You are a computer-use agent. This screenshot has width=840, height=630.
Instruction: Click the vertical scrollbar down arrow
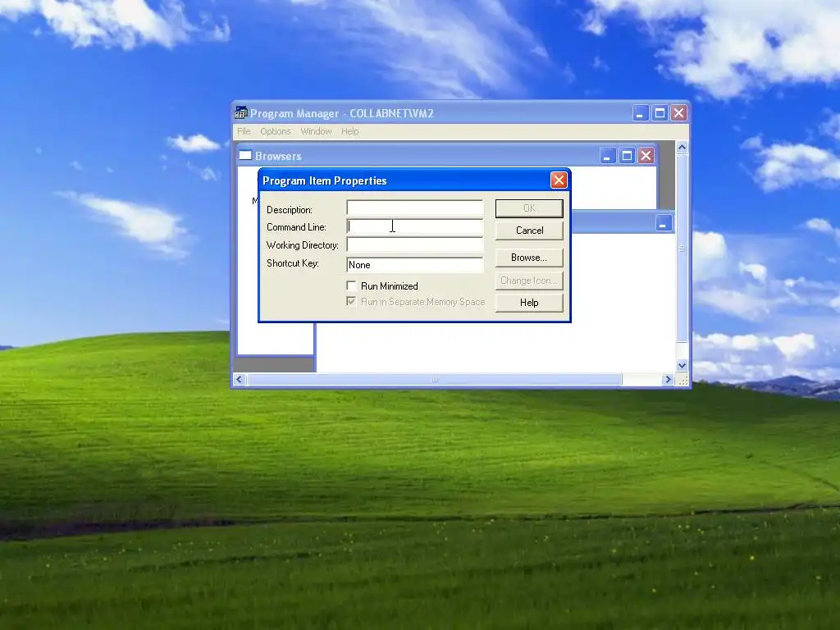[682, 365]
